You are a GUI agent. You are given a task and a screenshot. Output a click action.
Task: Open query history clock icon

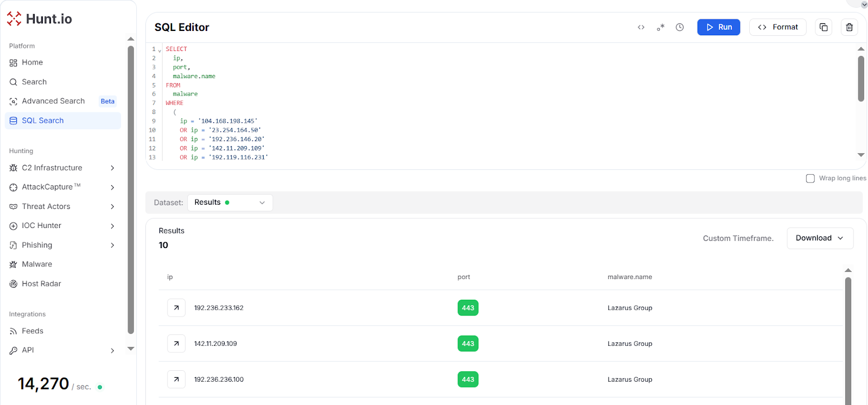click(x=680, y=27)
